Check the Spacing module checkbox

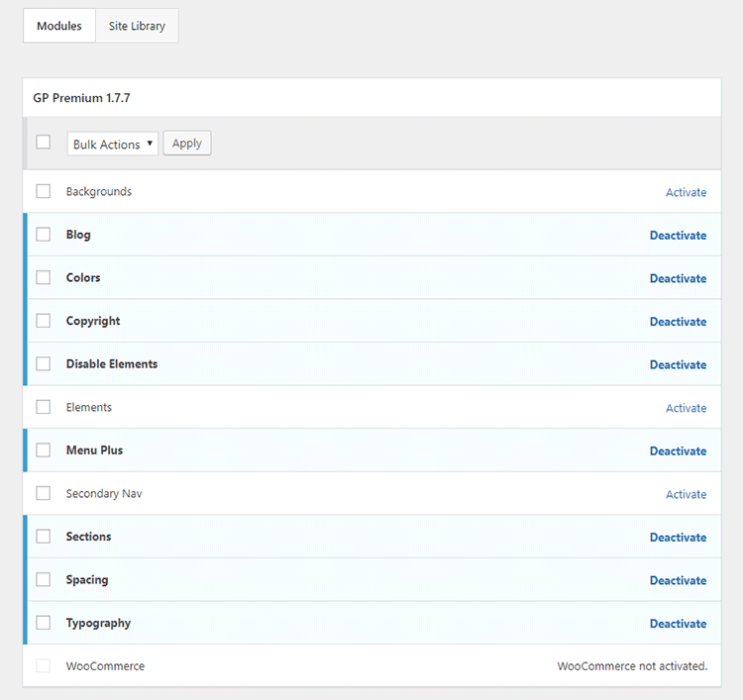(44, 579)
